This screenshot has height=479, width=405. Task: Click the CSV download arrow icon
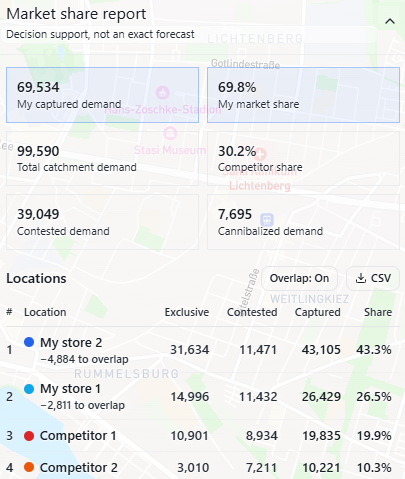[x=361, y=278]
